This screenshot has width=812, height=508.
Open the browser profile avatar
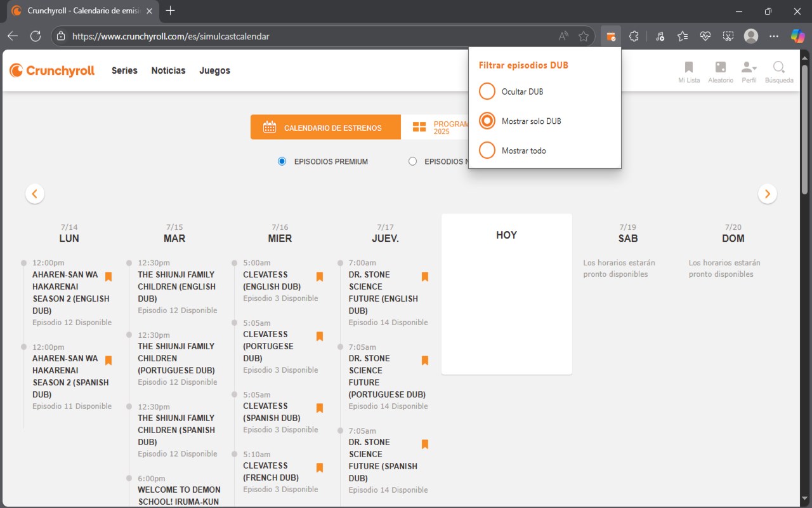751,36
